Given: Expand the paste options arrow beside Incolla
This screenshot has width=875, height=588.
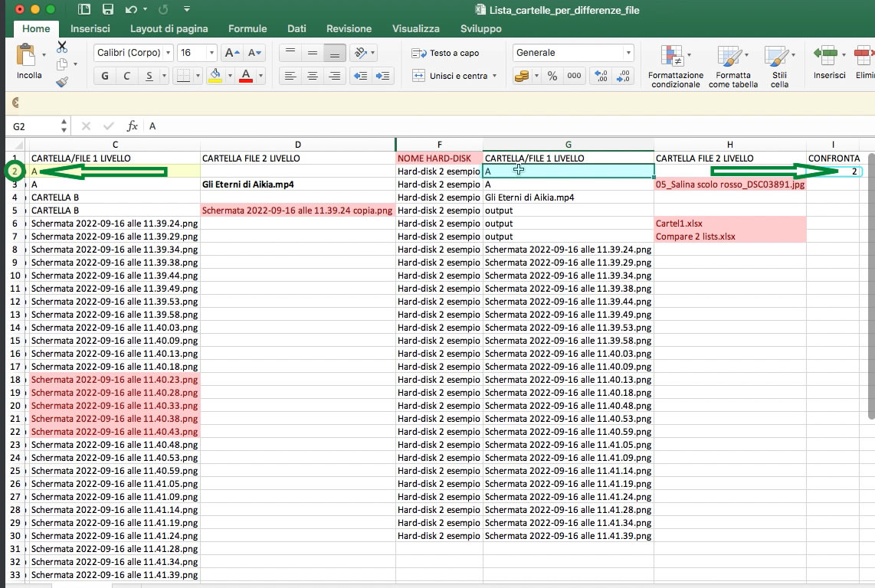Looking at the screenshot, I should click(x=44, y=55).
